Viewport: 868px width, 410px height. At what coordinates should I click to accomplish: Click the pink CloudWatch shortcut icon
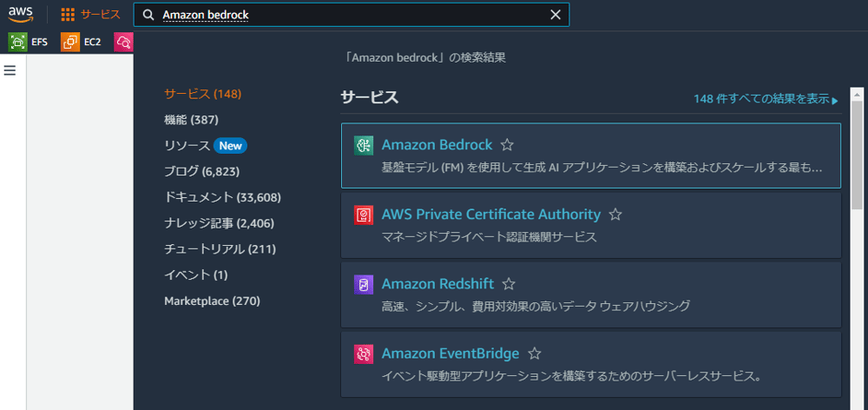coord(123,42)
